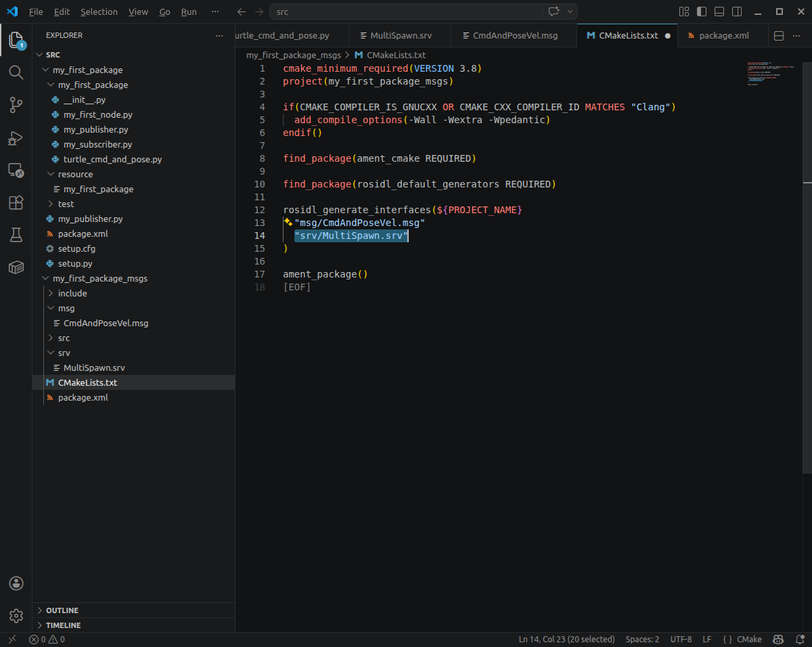
Task: Open the Manage gear menu
Action: [16, 615]
